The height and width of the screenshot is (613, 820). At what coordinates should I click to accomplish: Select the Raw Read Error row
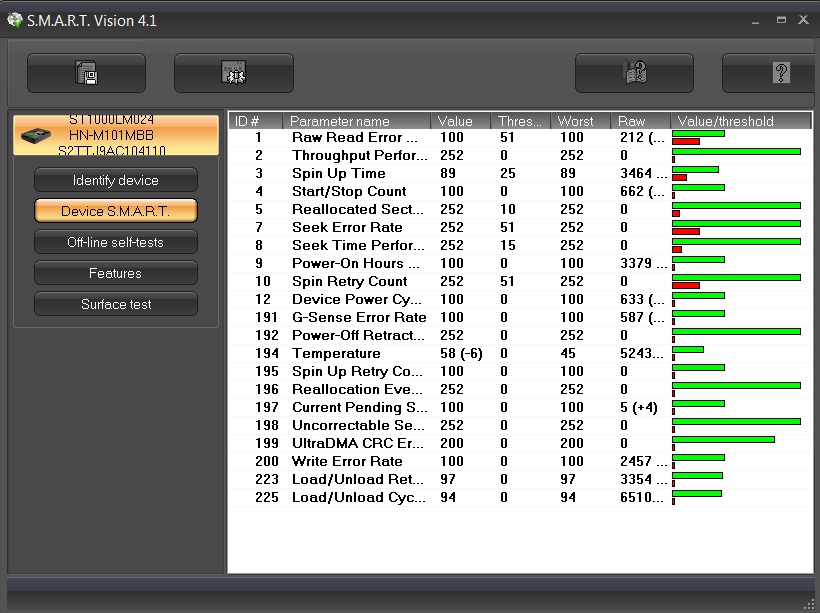(520, 138)
